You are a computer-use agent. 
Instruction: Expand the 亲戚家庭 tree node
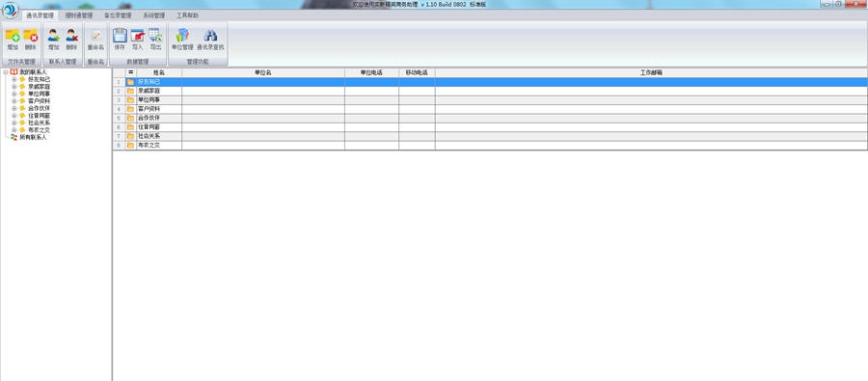coord(14,87)
